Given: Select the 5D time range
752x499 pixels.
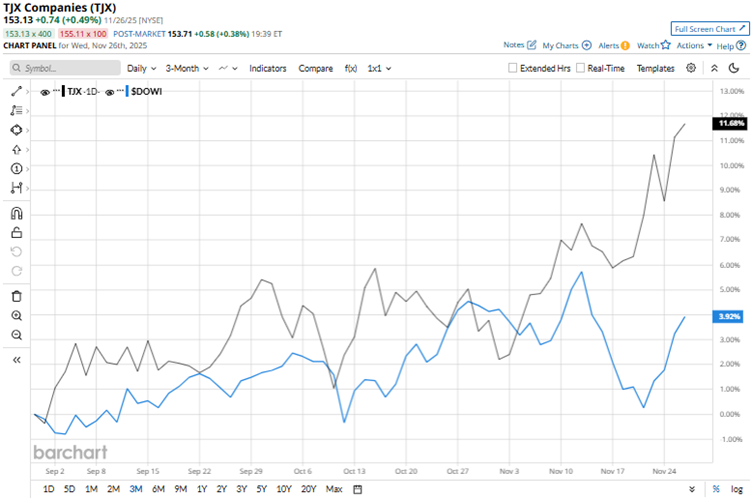Looking at the screenshot, I should tap(70, 489).
